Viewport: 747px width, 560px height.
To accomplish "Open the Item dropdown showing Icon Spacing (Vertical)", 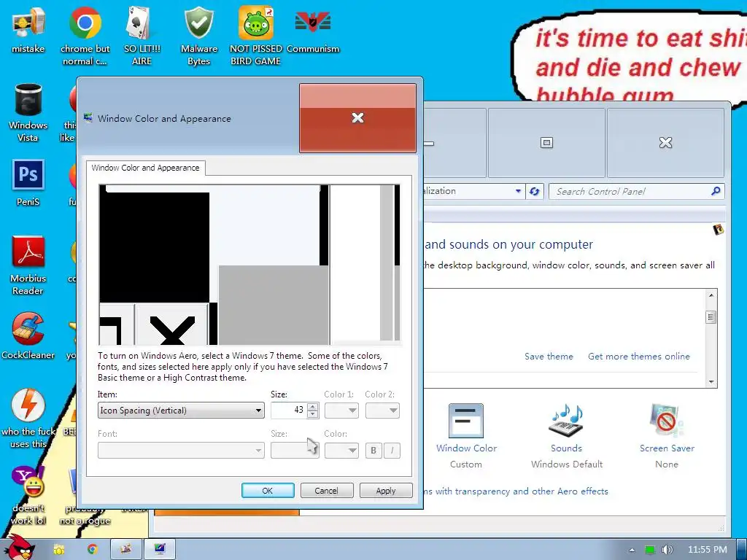I will click(x=181, y=411).
